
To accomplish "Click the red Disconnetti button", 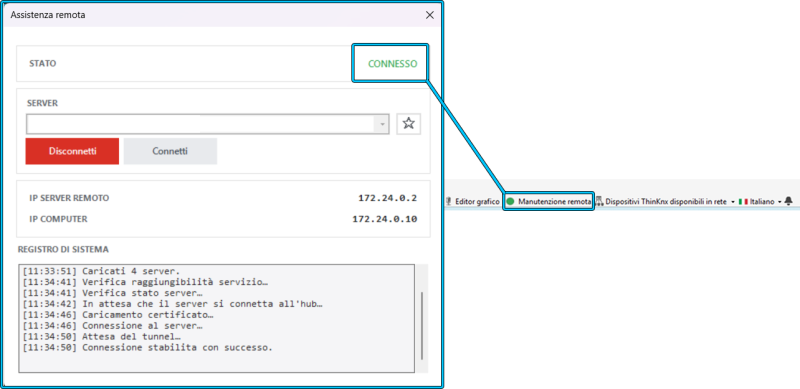I will 72,151.
